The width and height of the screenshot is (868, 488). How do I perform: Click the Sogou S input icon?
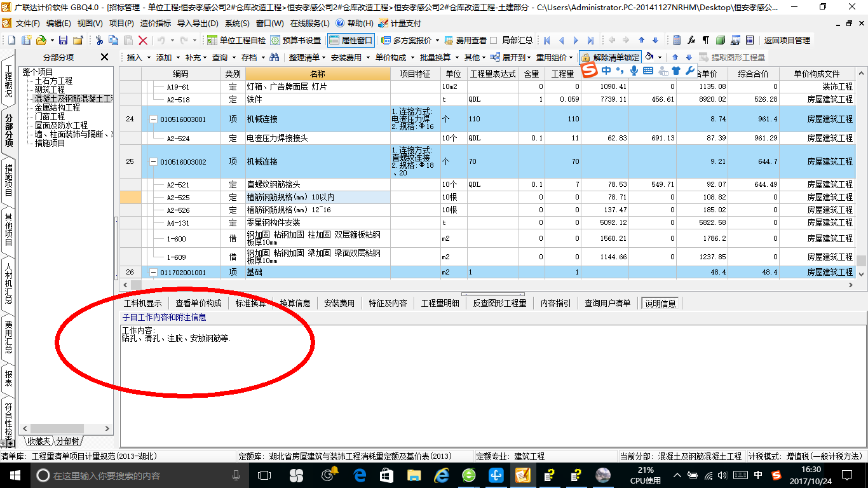590,70
